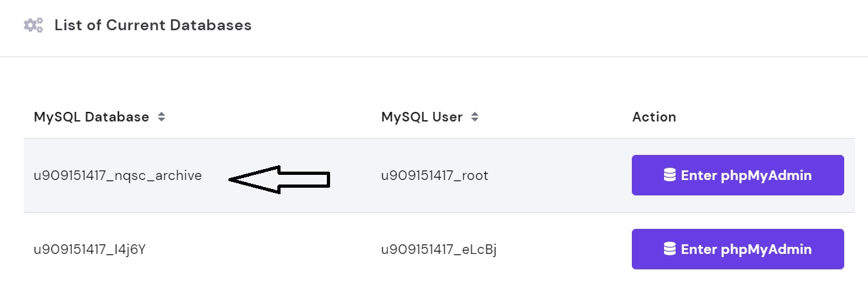Open phpMyAdmin for the nqsc_archive database
The height and width of the screenshot is (288, 868).
[x=737, y=175]
